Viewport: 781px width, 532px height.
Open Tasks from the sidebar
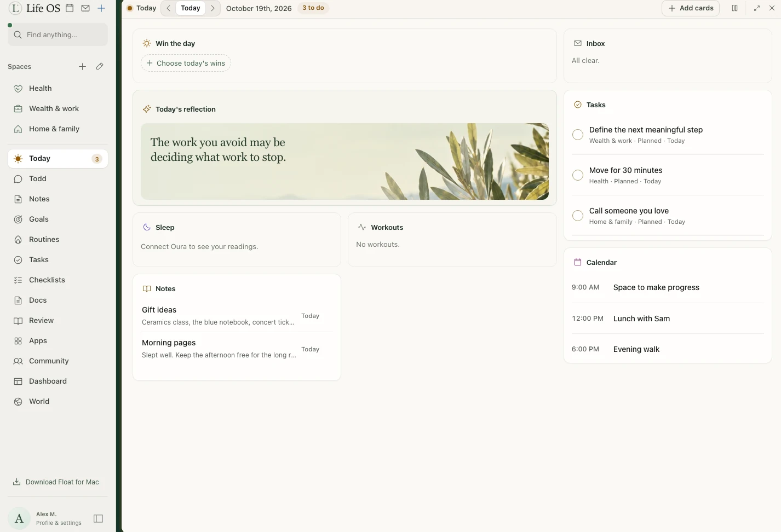coord(58,259)
